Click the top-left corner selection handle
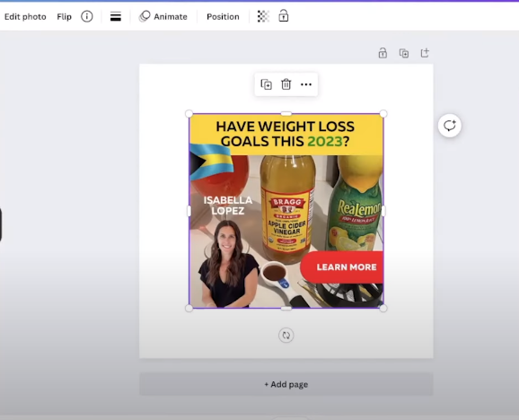The width and height of the screenshot is (519, 420). click(189, 114)
